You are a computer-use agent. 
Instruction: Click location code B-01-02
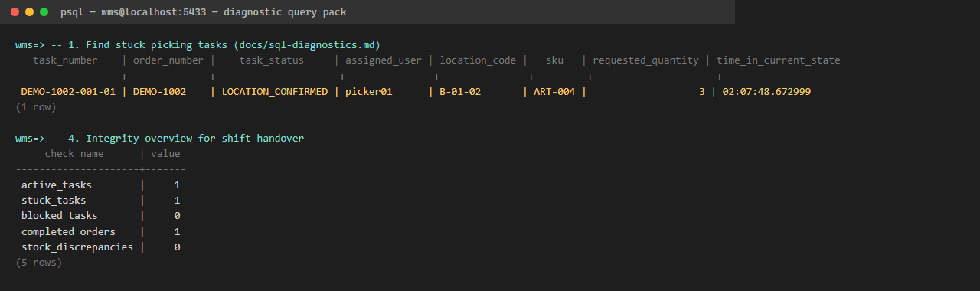point(460,92)
